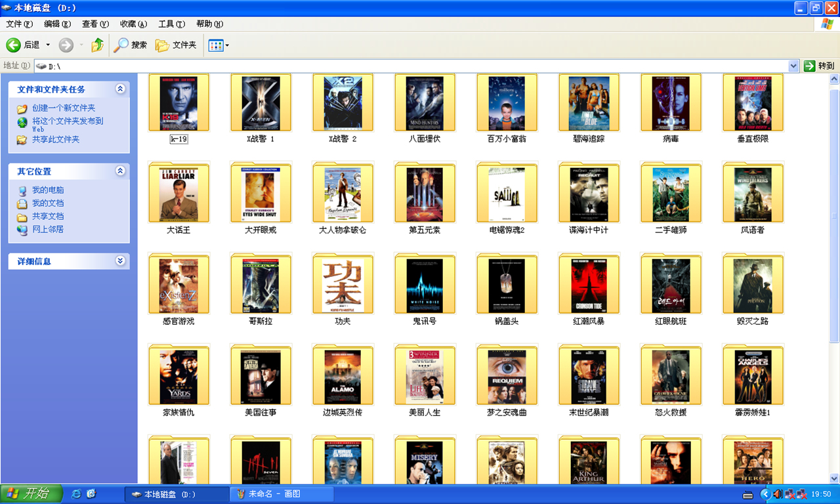Go to 网上邻居 location
Image resolution: width=840 pixels, height=504 pixels.
[x=48, y=230]
